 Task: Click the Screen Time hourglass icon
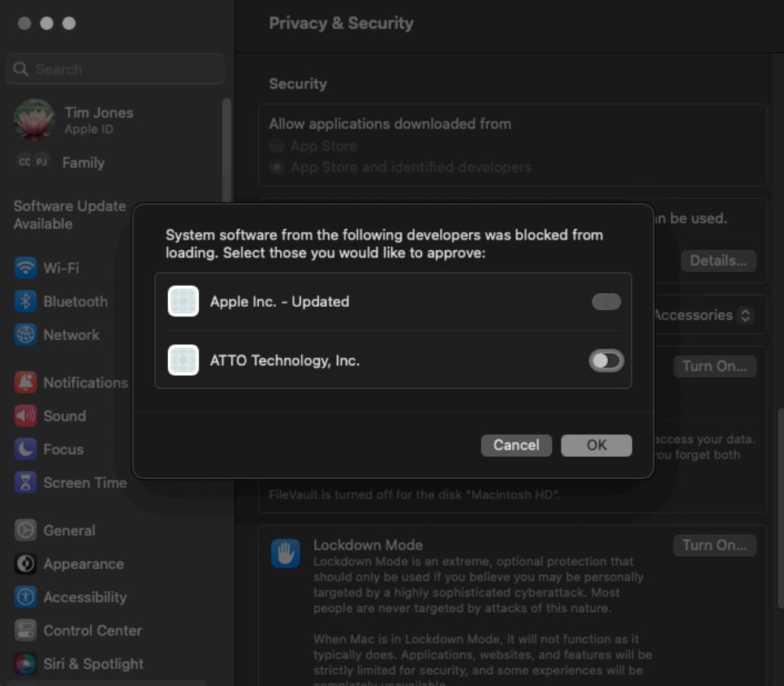[x=26, y=482]
